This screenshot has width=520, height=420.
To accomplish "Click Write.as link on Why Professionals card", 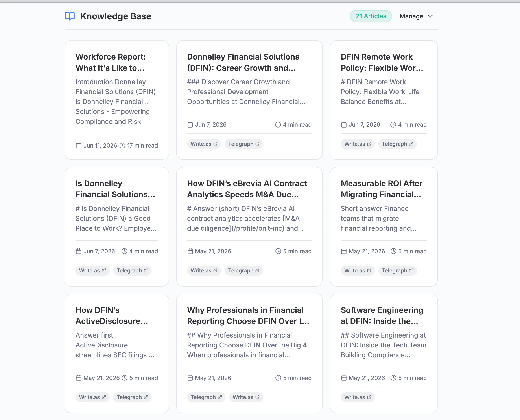I will pyautogui.click(x=246, y=397).
